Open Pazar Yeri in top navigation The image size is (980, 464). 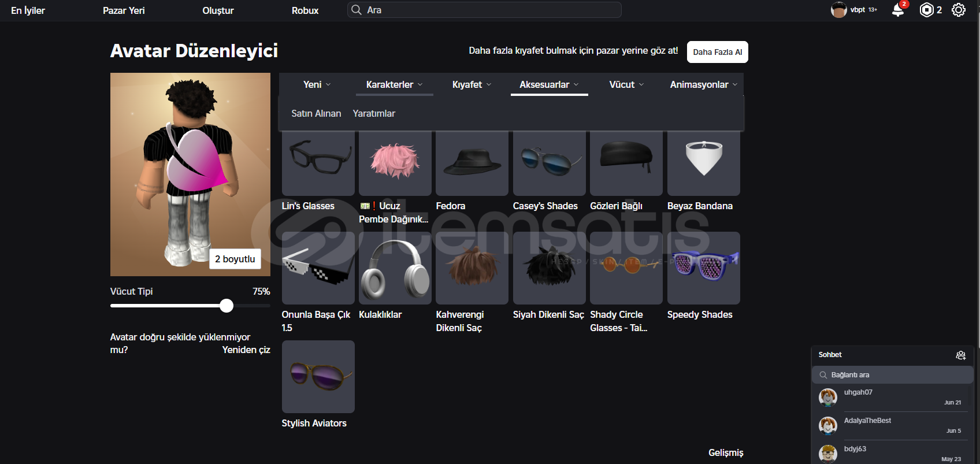click(x=124, y=10)
